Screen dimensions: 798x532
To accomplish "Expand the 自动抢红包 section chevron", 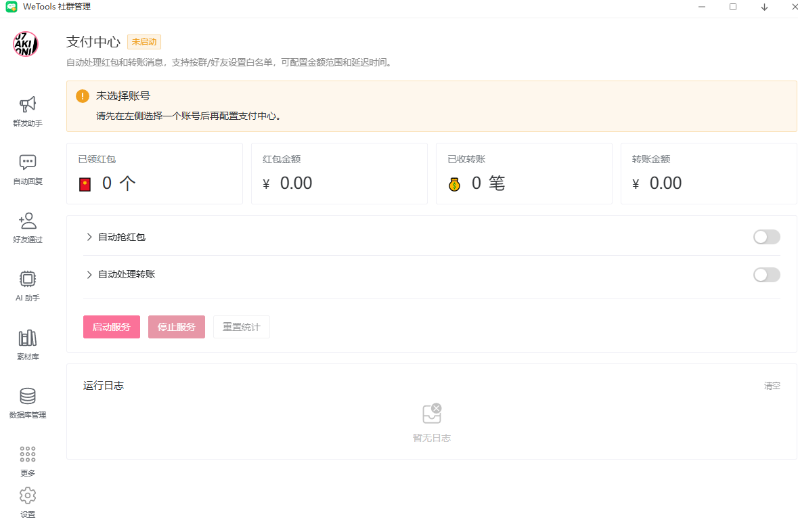I will click(89, 237).
